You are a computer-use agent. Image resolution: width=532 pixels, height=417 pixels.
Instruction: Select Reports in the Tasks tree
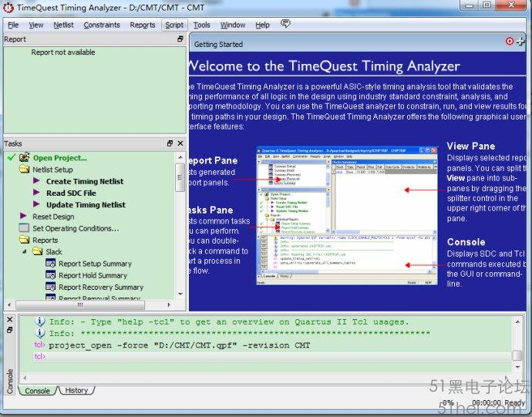tap(45, 240)
